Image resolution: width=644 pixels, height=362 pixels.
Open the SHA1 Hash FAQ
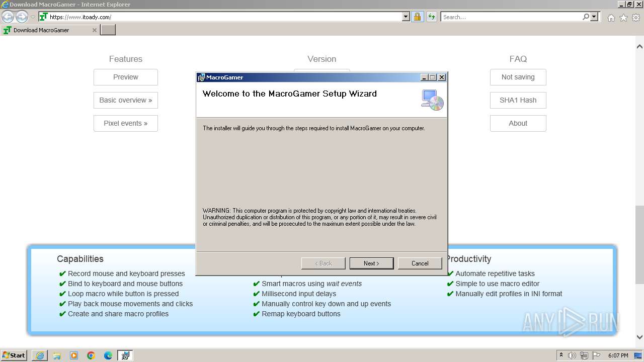coord(518,100)
